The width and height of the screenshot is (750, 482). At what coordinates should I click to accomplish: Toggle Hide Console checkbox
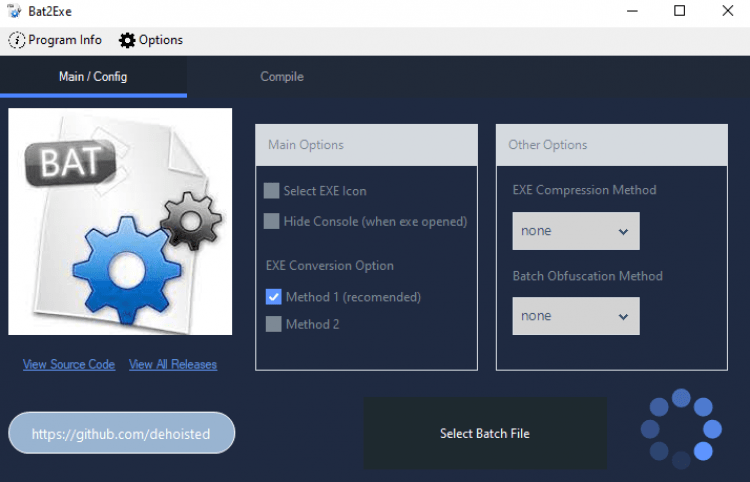(x=272, y=221)
